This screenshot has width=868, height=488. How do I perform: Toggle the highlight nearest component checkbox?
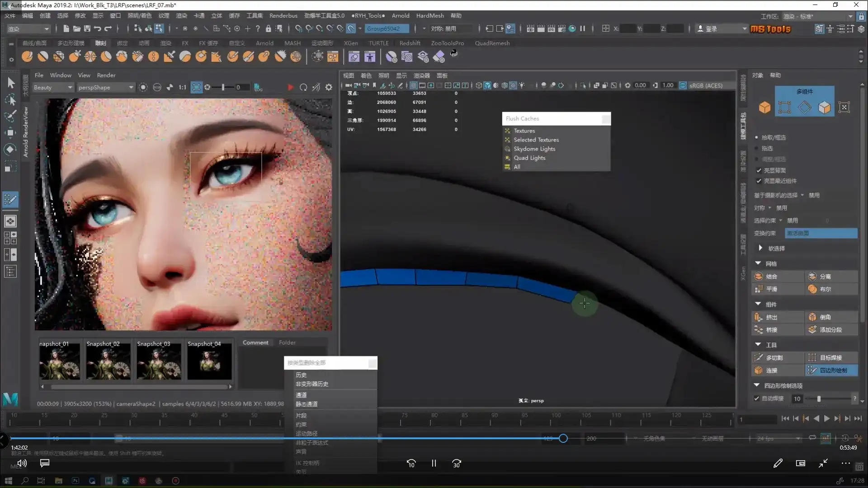[759, 181]
